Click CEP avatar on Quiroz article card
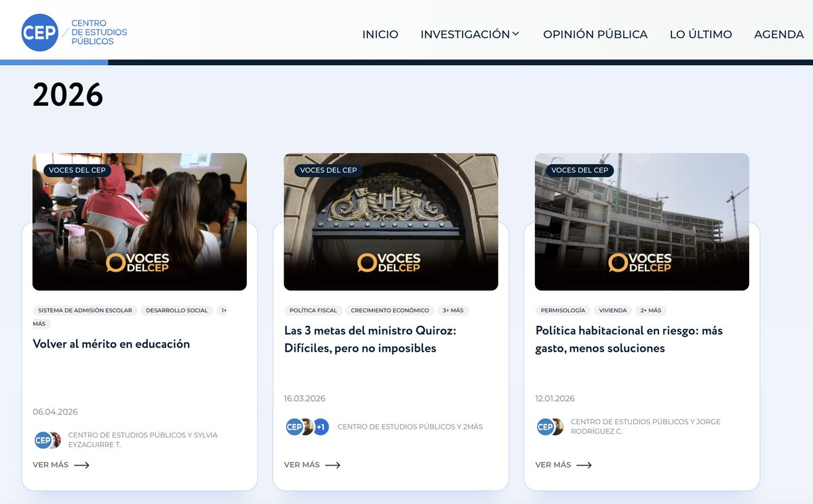The image size is (813, 504). pyautogui.click(x=294, y=427)
